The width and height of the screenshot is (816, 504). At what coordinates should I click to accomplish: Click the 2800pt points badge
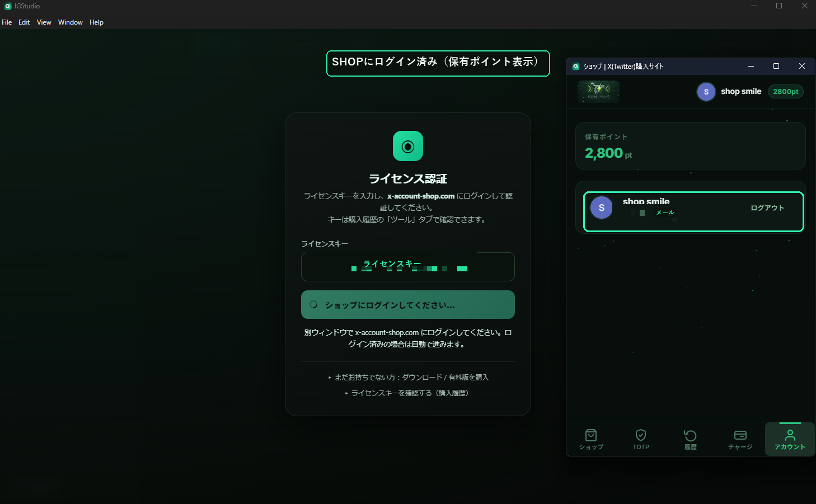point(786,92)
